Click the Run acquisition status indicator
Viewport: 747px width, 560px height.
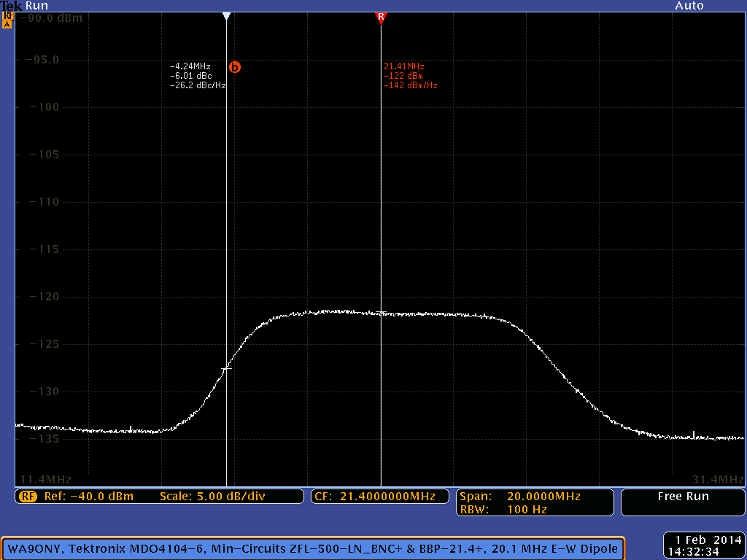36,5
